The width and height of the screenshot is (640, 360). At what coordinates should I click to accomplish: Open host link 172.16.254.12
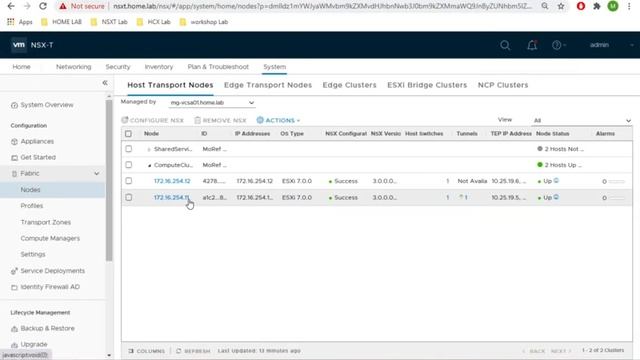[172, 181]
